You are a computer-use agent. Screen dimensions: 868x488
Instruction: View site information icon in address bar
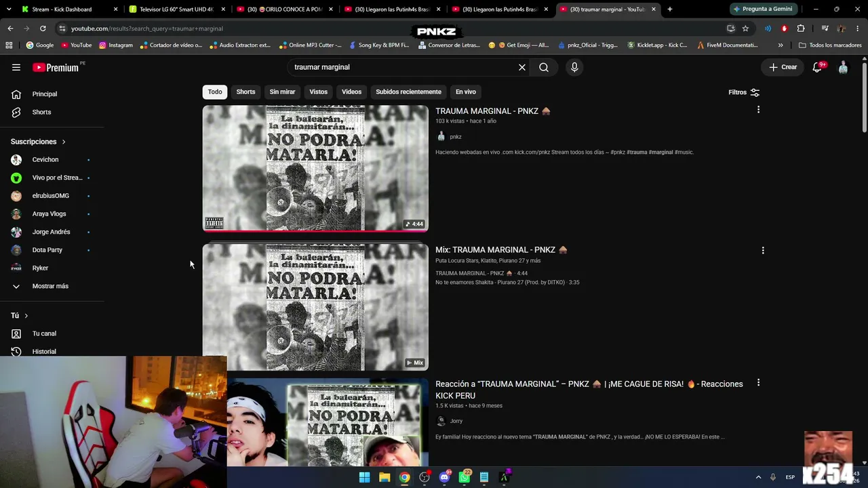coord(62,28)
